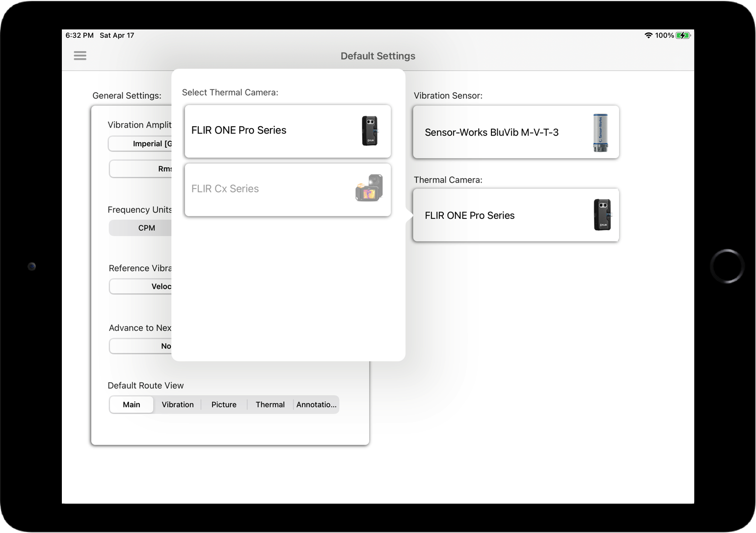
Task: Open Sensor-Works BluVib M-V-T-3 vibration sensor card
Action: point(516,132)
